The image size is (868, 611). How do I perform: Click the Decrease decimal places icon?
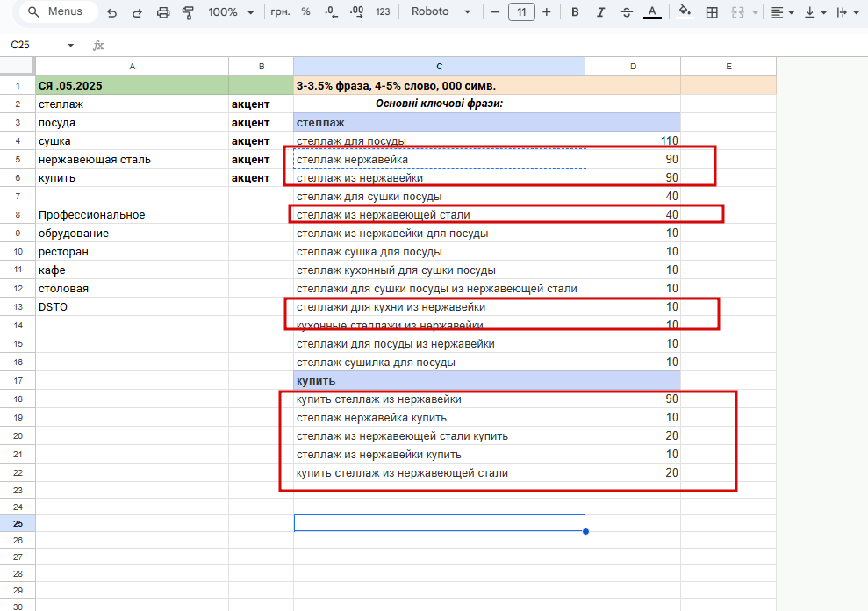pyautogui.click(x=331, y=12)
